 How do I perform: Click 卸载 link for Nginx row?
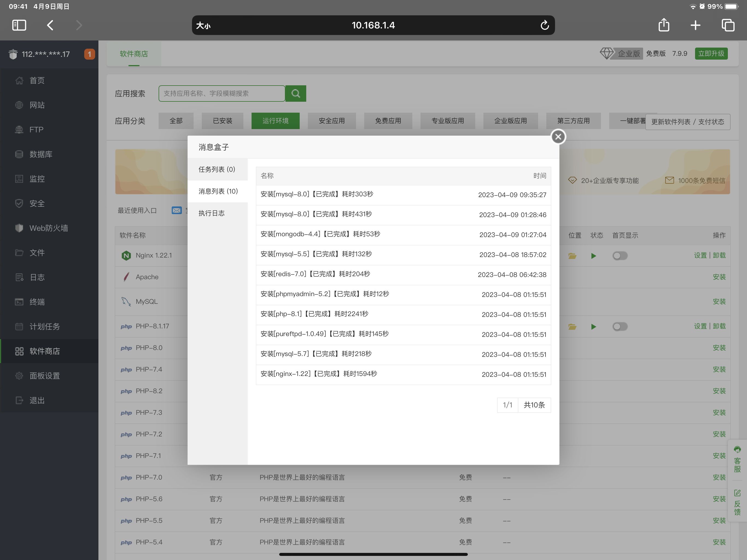pos(719,255)
